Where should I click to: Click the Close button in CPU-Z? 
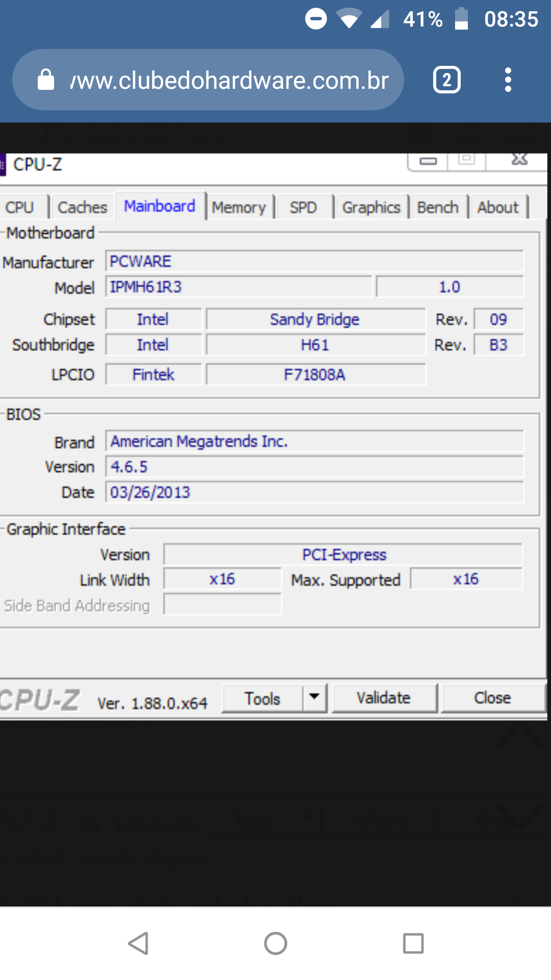pos(493,698)
